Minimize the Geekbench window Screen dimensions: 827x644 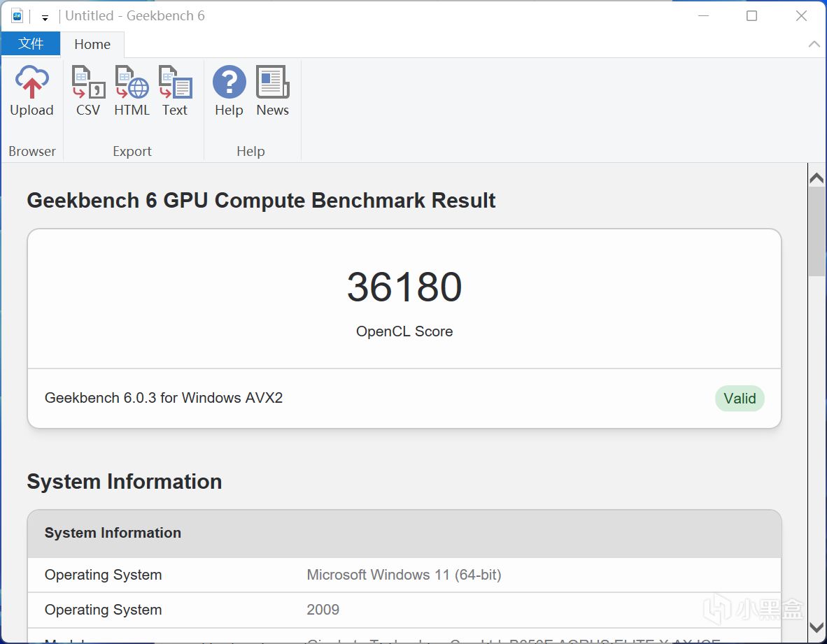click(x=703, y=16)
